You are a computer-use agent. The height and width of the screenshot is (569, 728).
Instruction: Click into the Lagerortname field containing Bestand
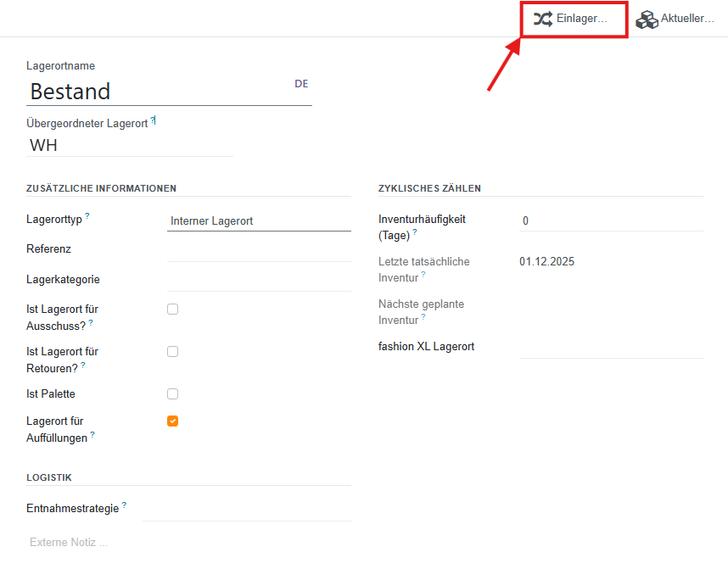[x=157, y=92]
